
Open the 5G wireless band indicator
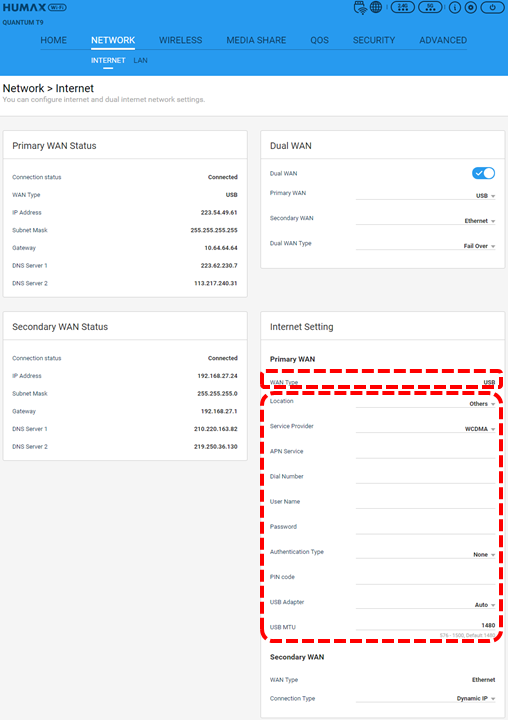tap(430, 7)
